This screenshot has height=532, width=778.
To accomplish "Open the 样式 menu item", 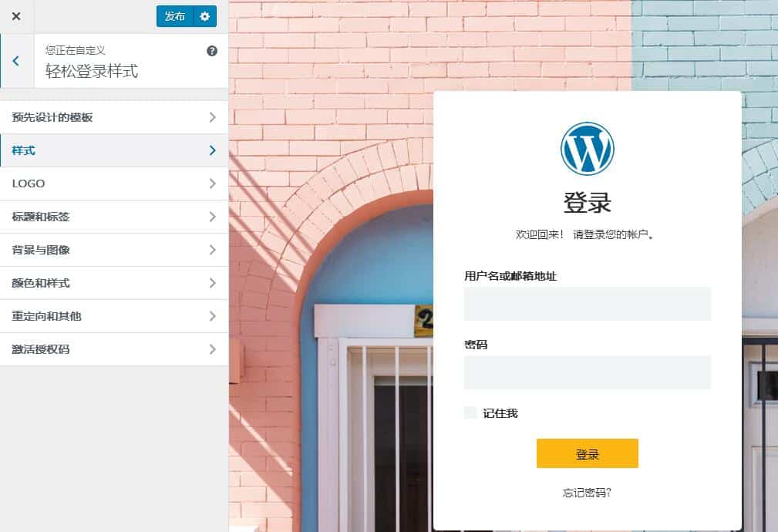I will tap(114, 150).
